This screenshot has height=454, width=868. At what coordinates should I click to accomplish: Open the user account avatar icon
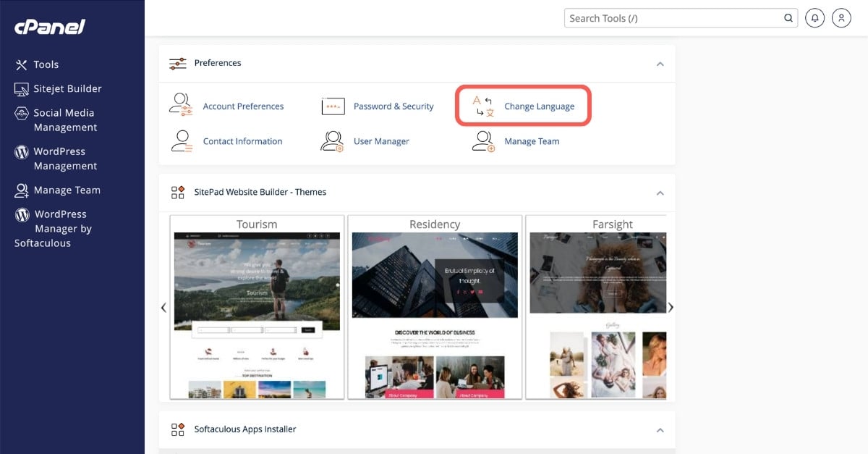coord(841,18)
